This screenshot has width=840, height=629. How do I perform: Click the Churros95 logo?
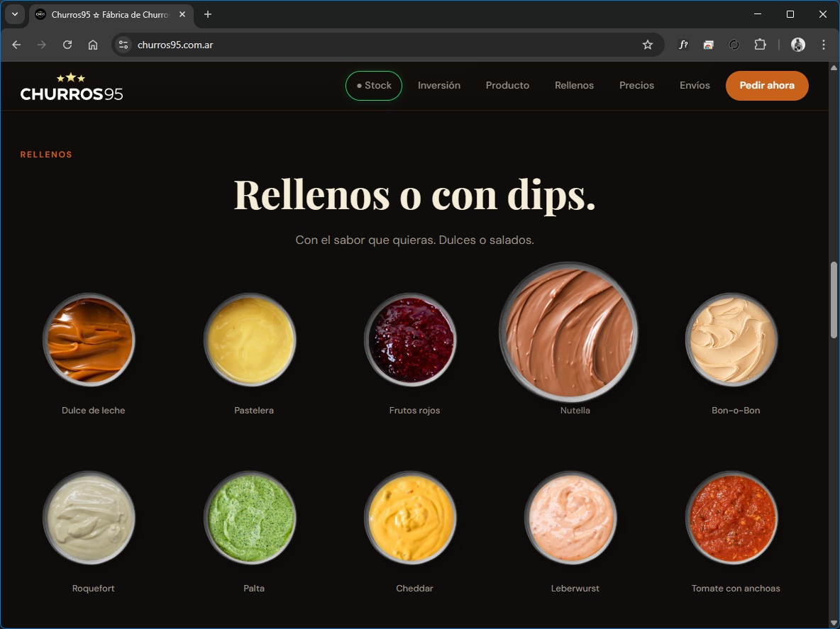click(x=71, y=87)
